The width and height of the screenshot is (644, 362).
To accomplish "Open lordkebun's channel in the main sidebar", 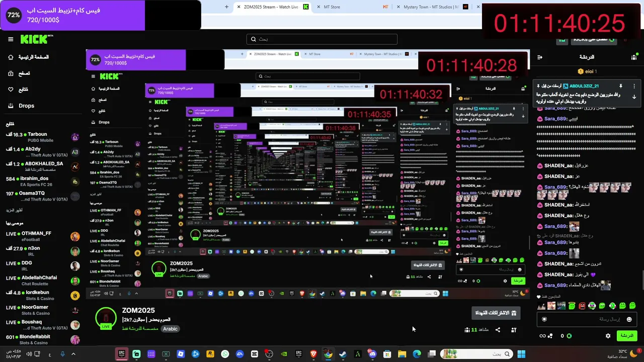I will point(42,296).
